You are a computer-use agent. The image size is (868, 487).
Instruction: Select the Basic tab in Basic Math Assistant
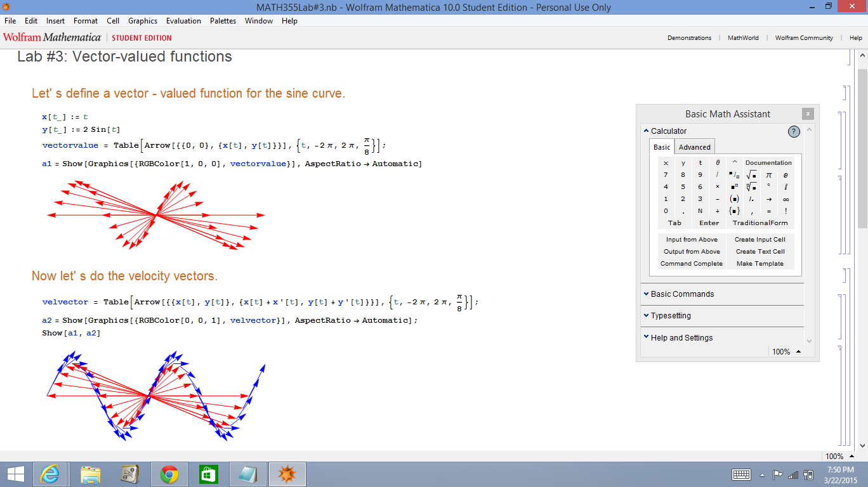pos(662,146)
